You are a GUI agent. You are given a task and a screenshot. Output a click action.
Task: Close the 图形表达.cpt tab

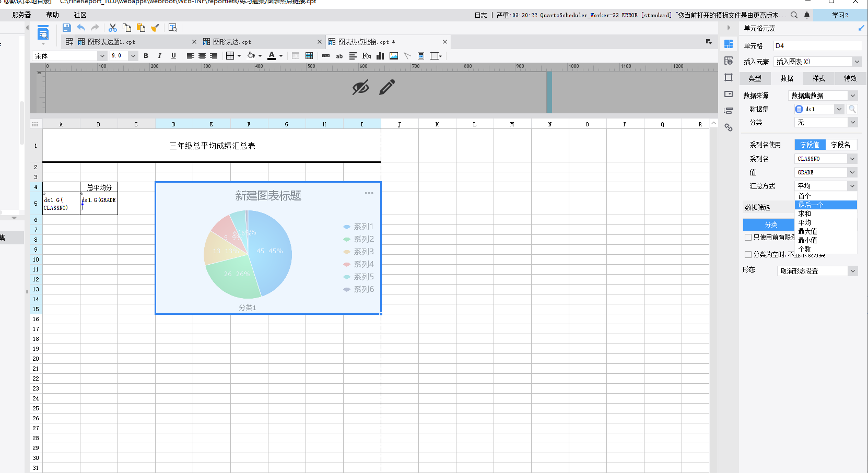pyautogui.click(x=320, y=42)
